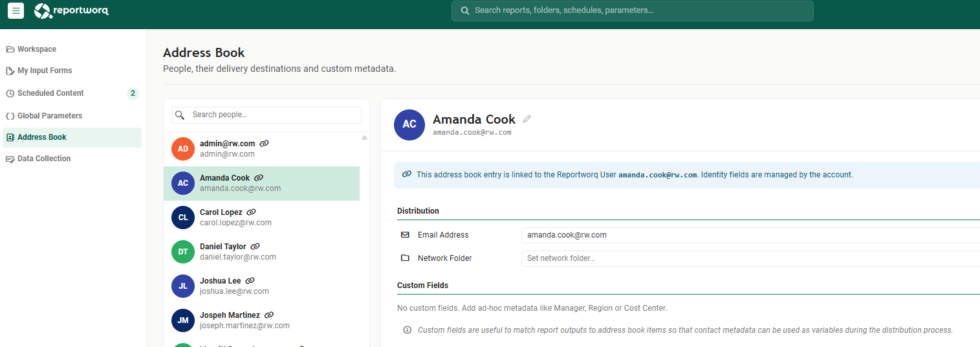Select the Carol Lopez contact
The width and height of the screenshot is (980, 347).
pyautogui.click(x=261, y=218)
